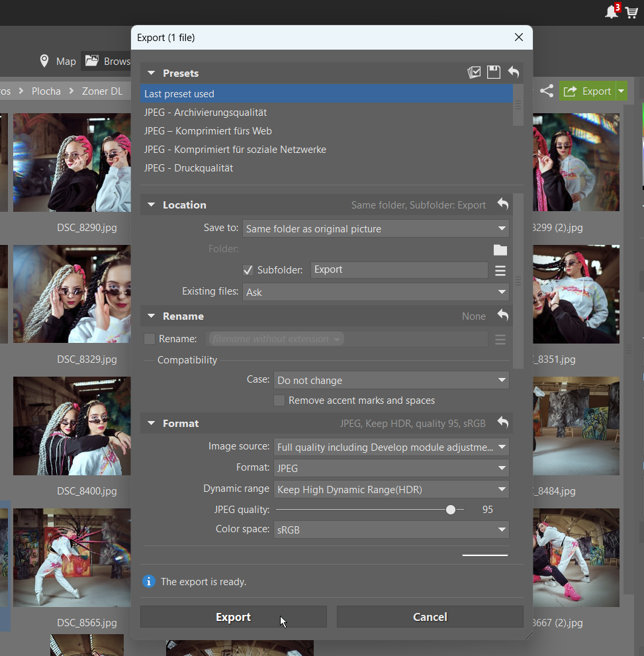Click the Cancel button
Screen dimensions: 644x656
430,617
